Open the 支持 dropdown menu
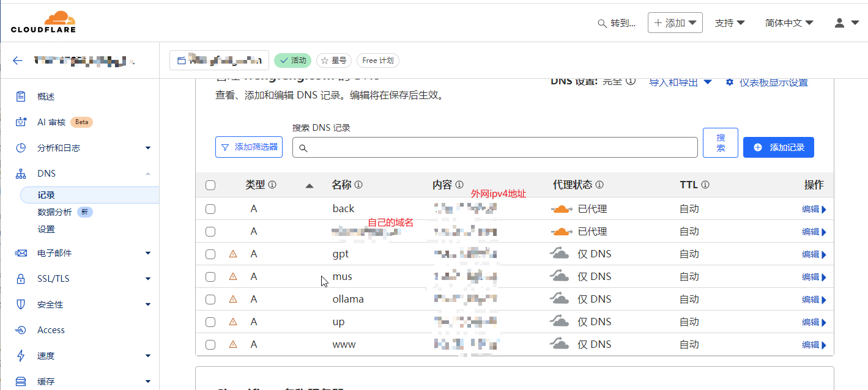The height and width of the screenshot is (390, 868). point(730,23)
